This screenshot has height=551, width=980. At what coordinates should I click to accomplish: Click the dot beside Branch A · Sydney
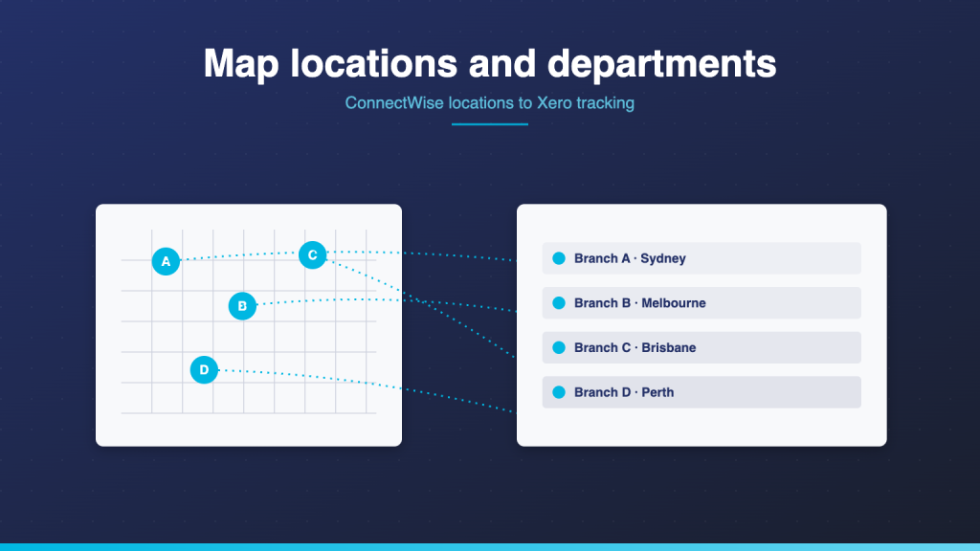(559, 258)
